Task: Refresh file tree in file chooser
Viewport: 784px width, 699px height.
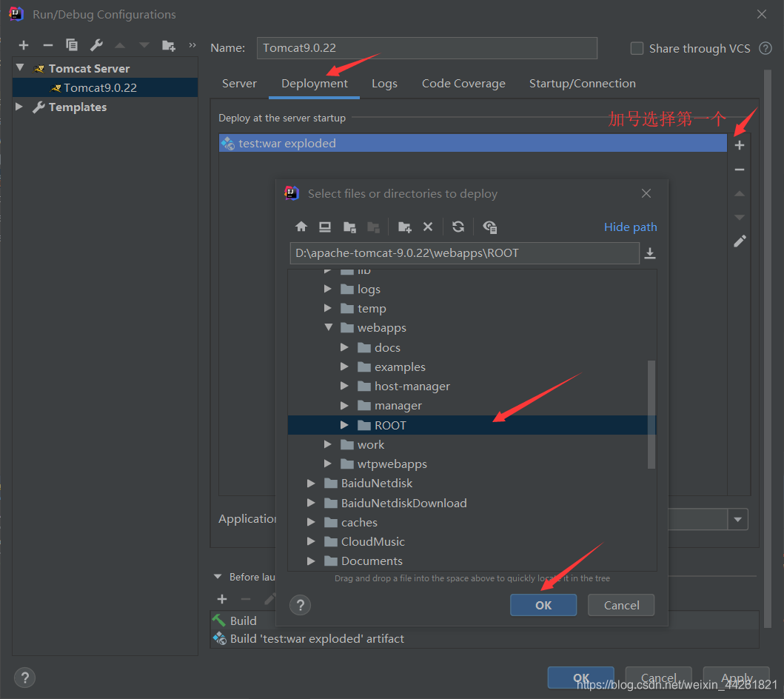Action: pos(458,227)
